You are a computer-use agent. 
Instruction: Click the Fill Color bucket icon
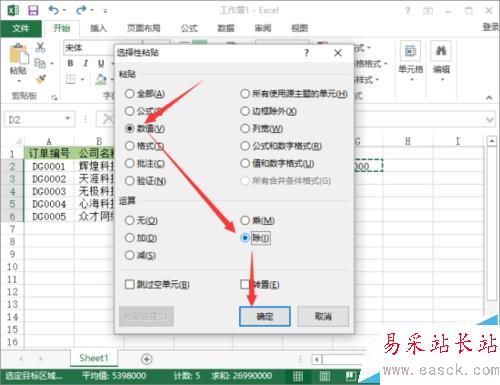point(101,79)
